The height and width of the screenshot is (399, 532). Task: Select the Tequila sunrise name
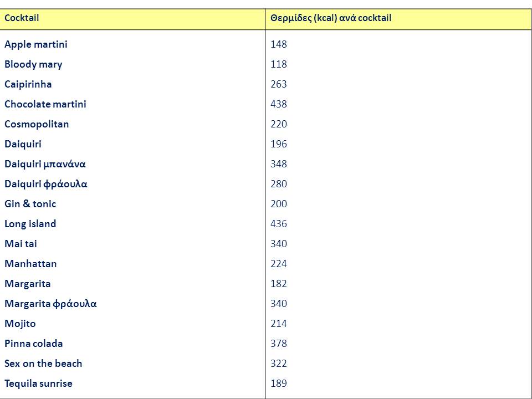38,383
